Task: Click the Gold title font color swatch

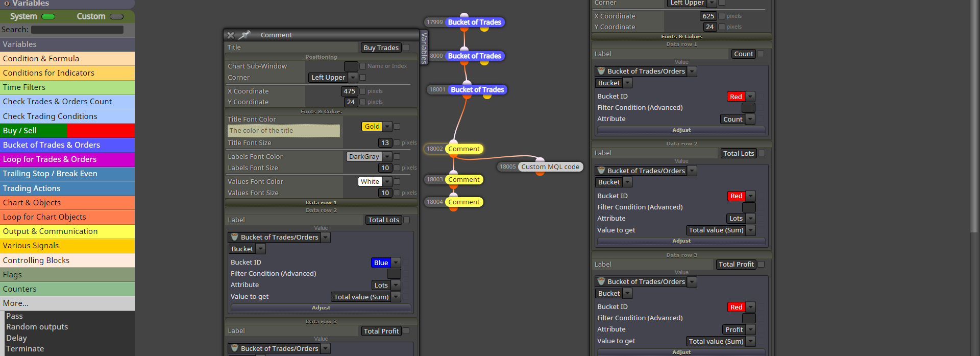Action: (x=372, y=126)
